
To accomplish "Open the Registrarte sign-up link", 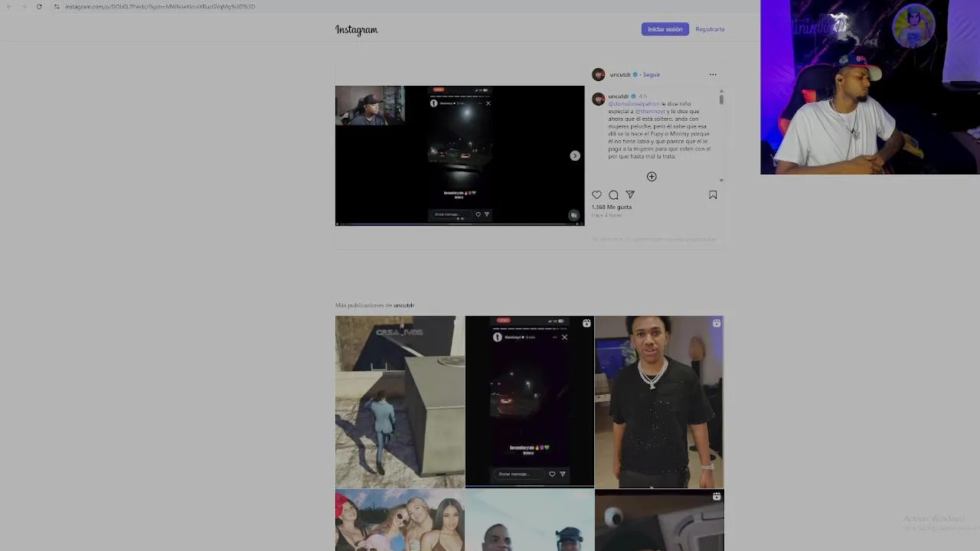I will tap(710, 29).
